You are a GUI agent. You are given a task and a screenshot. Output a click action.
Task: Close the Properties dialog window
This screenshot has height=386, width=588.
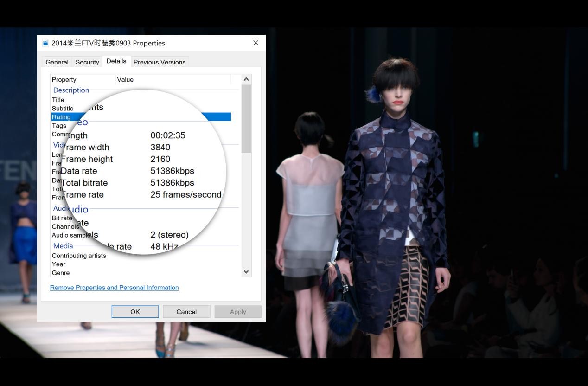(x=256, y=43)
